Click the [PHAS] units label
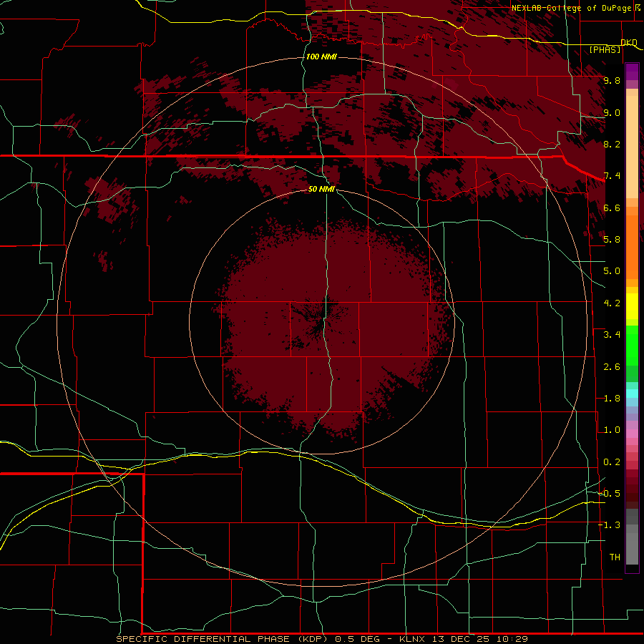The image size is (644, 644). pos(605,49)
